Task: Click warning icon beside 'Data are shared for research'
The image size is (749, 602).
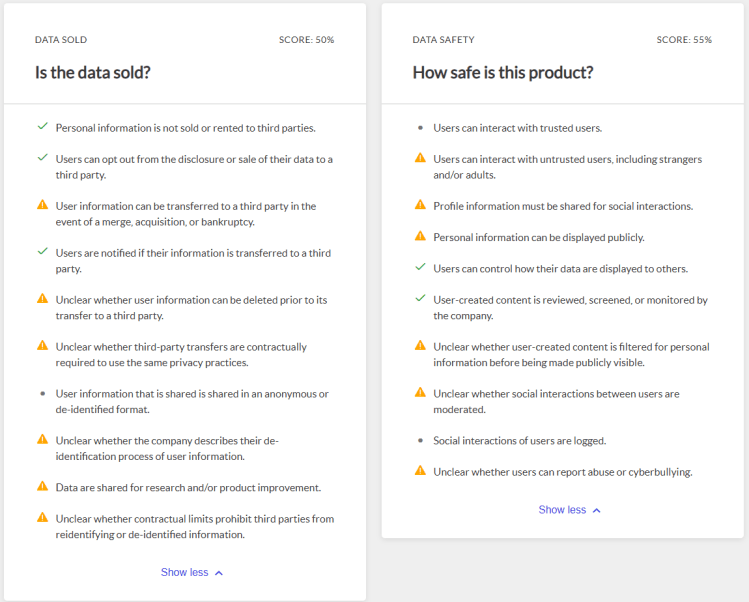Action: tap(42, 486)
